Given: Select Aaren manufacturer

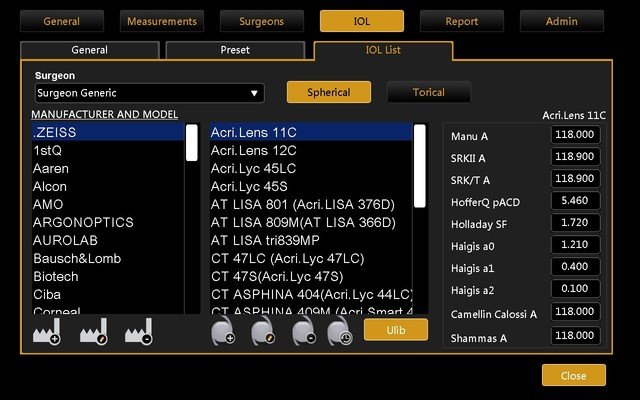Looking at the screenshot, I should click(x=108, y=169).
